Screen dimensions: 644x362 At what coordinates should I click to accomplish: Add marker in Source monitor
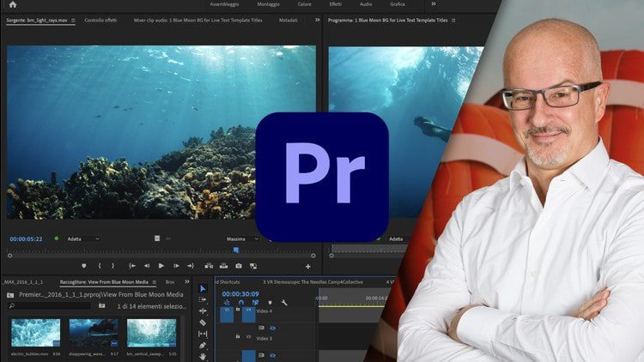tap(84, 266)
